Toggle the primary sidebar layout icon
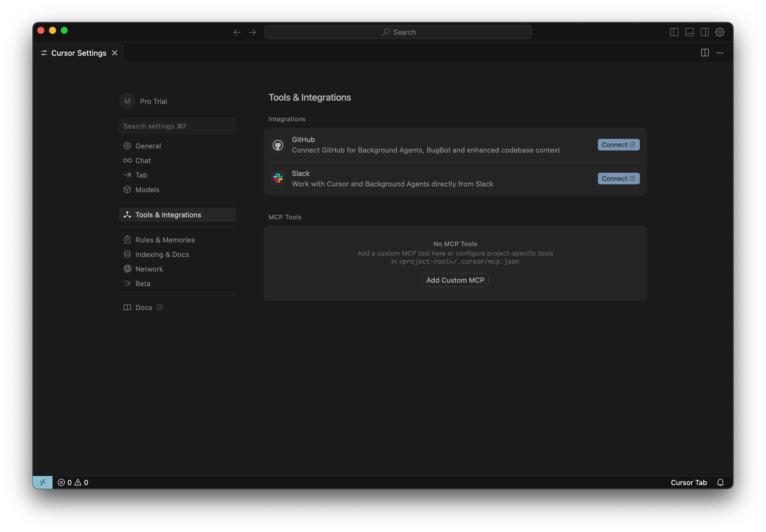This screenshot has height=532, width=766. click(674, 32)
